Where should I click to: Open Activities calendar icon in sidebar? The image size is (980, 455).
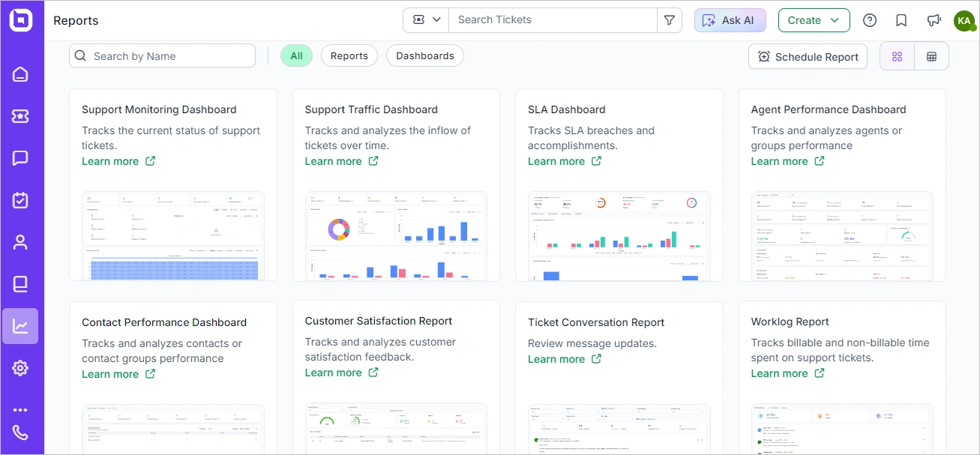coord(20,200)
